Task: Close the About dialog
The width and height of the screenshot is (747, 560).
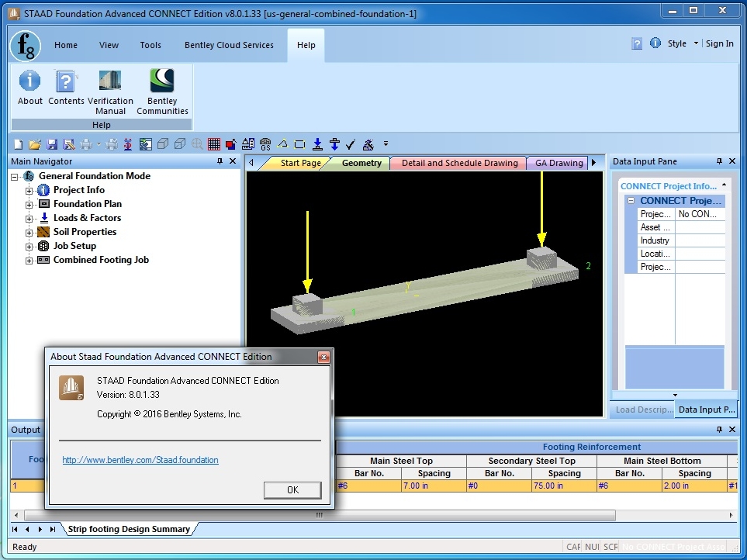Action: click(x=324, y=357)
